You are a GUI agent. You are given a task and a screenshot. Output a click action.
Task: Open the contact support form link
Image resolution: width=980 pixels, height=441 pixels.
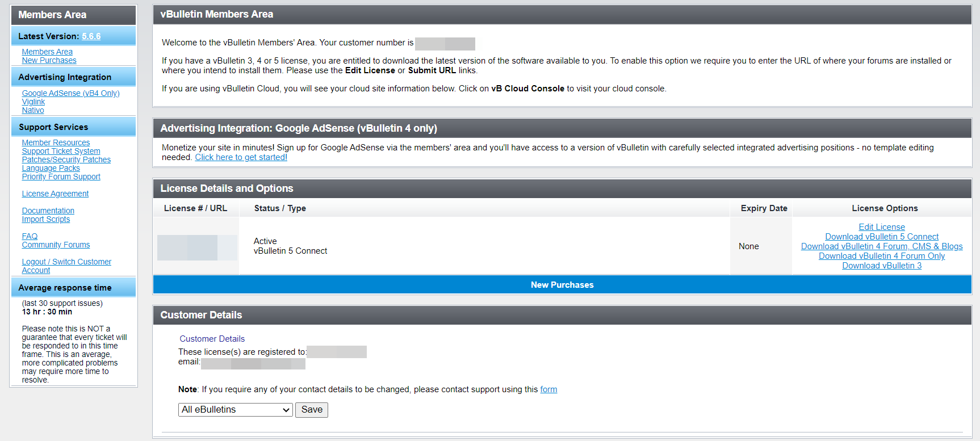click(x=548, y=389)
